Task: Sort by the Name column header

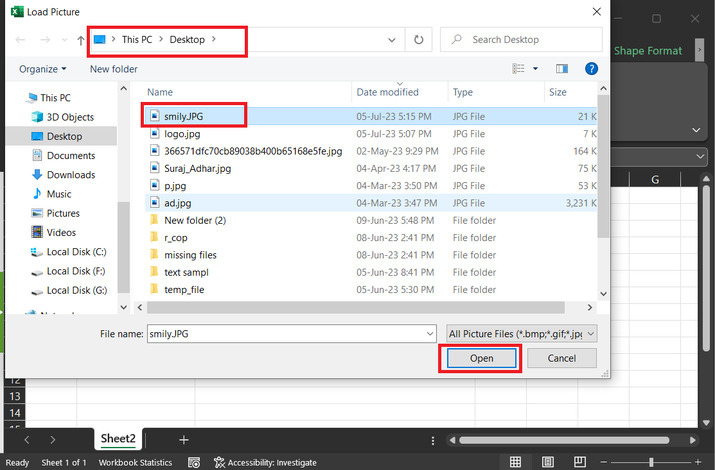Action: pos(160,92)
